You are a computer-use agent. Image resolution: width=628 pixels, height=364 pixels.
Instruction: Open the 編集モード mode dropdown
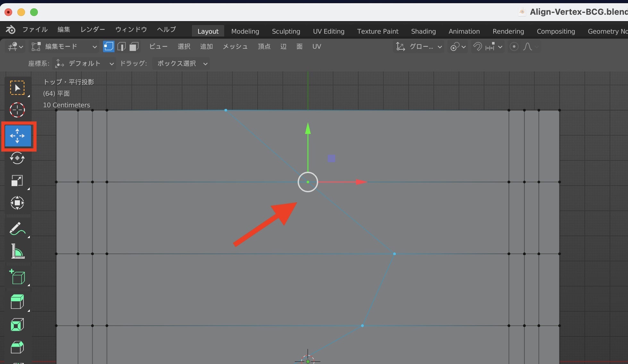(64, 47)
